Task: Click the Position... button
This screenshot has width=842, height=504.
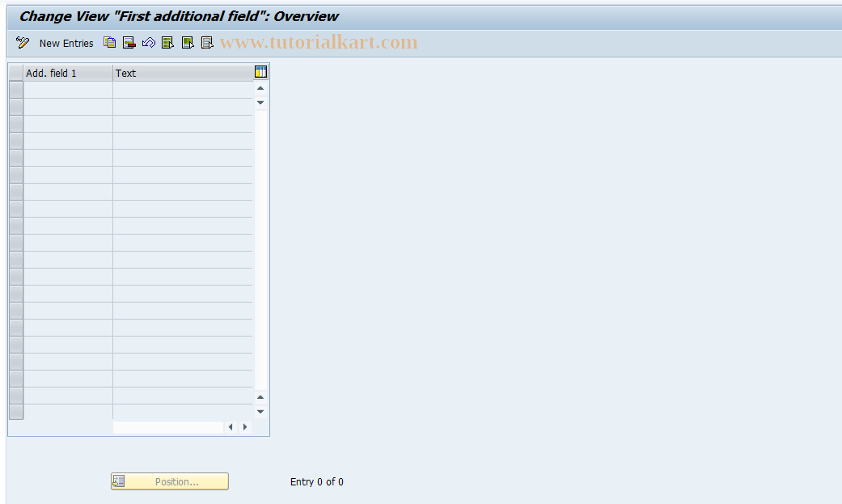Action: (x=170, y=481)
